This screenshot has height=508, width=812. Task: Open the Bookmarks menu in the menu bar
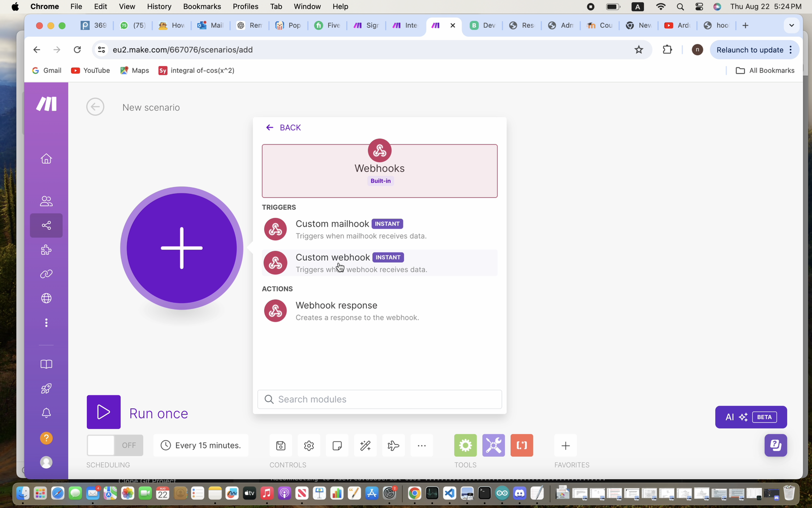[x=202, y=6]
